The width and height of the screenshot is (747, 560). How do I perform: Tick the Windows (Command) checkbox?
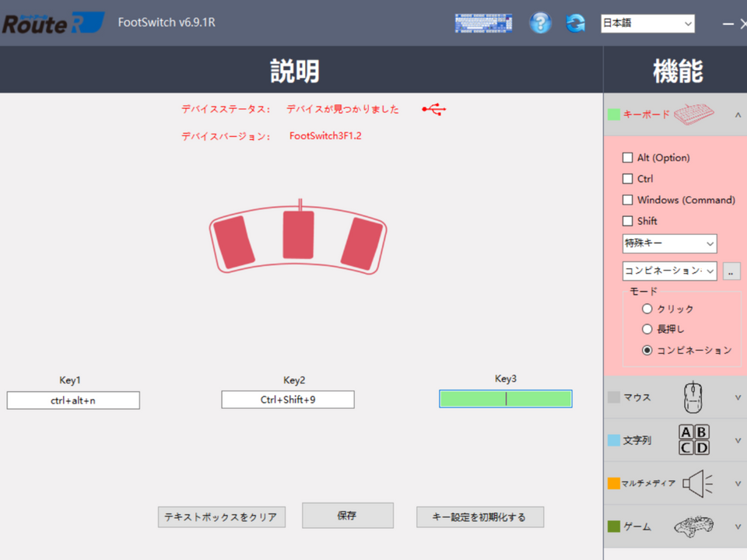point(628,200)
